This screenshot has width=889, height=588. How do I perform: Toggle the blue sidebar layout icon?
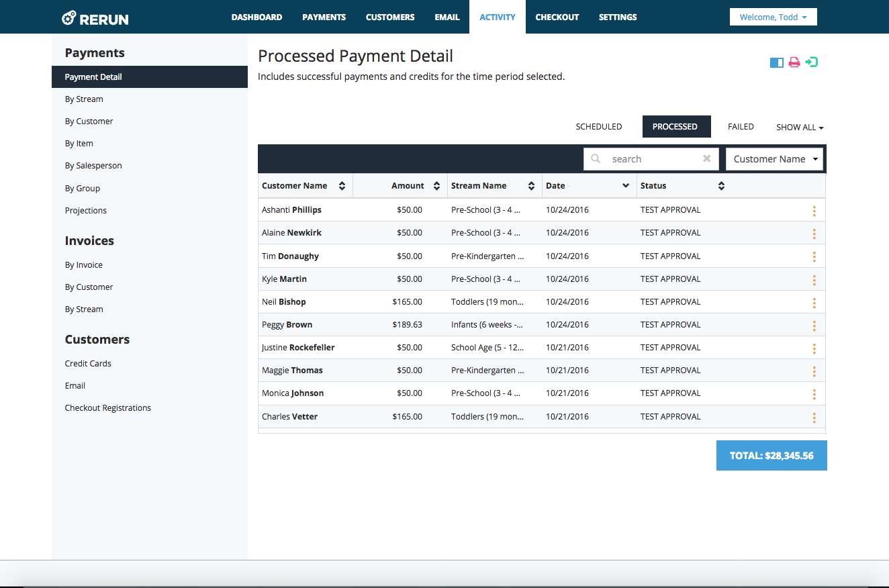pyautogui.click(x=776, y=62)
